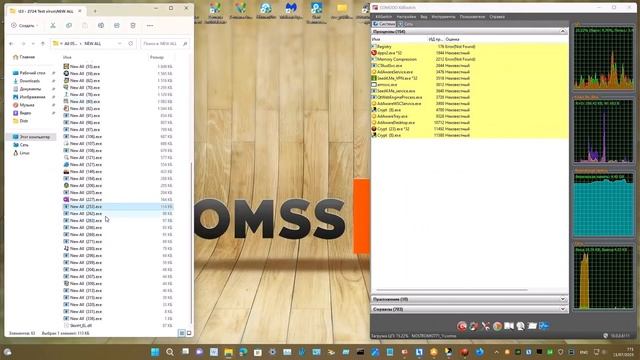Open Linux in Explorer sidebar
The width and height of the screenshot is (640, 360).
click(21, 153)
